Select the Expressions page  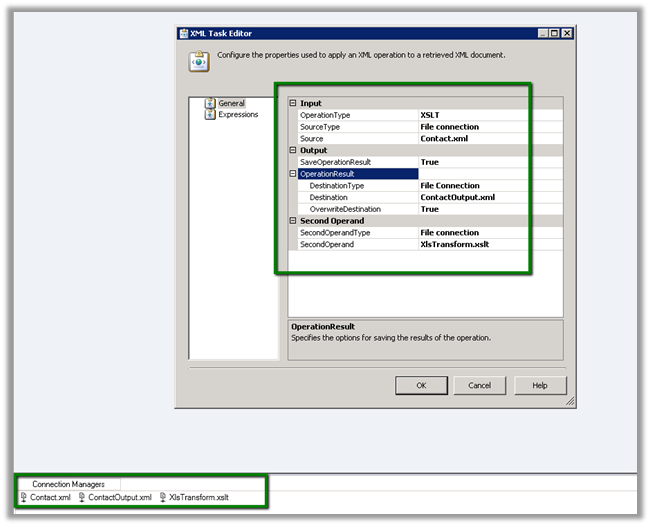coord(238,114)
